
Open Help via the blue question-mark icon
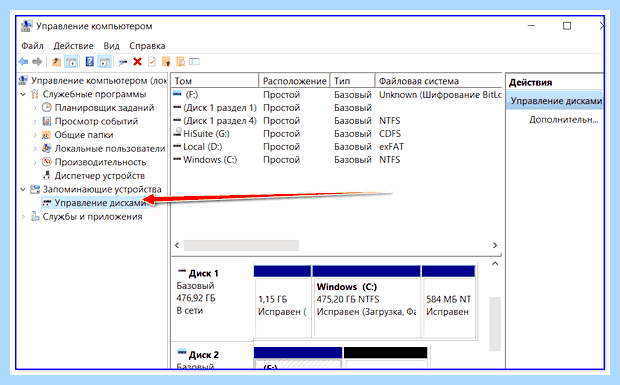click(90, 62)
